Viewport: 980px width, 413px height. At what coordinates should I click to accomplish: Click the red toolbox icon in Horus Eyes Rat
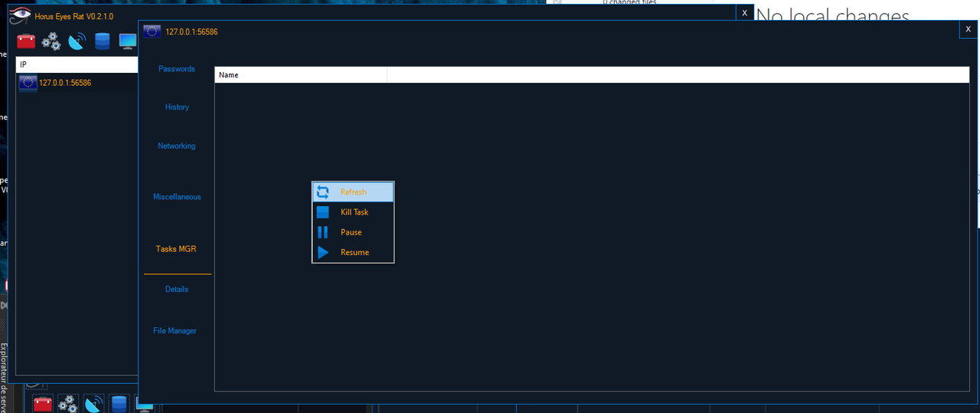tap(26, 41)
